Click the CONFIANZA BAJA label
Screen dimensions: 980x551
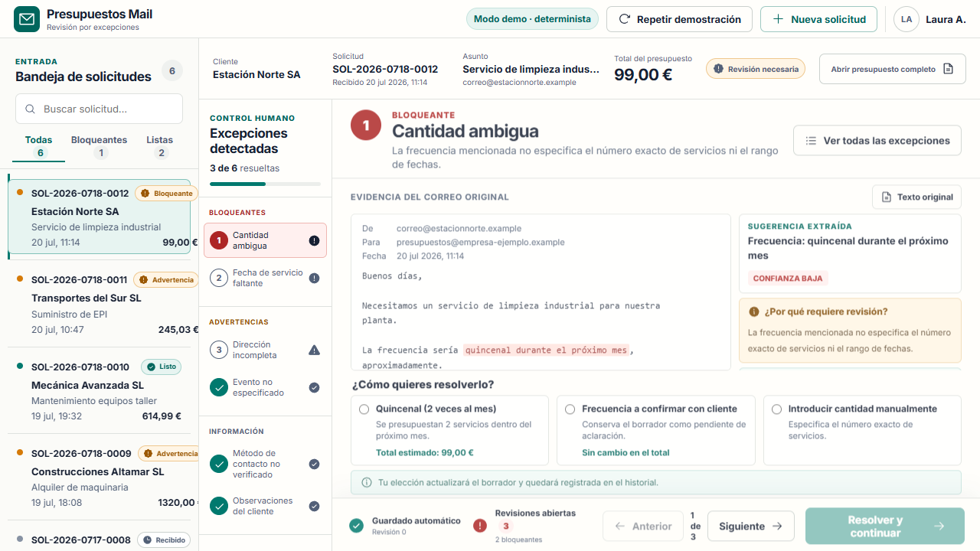(788, 279)
